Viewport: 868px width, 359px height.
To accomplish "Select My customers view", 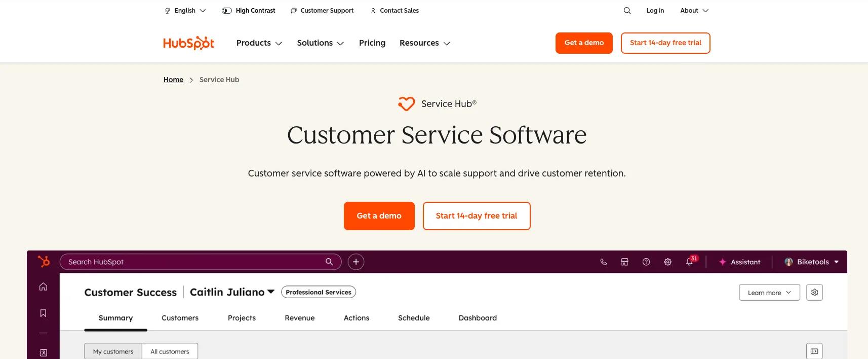I will coord(113,351).
